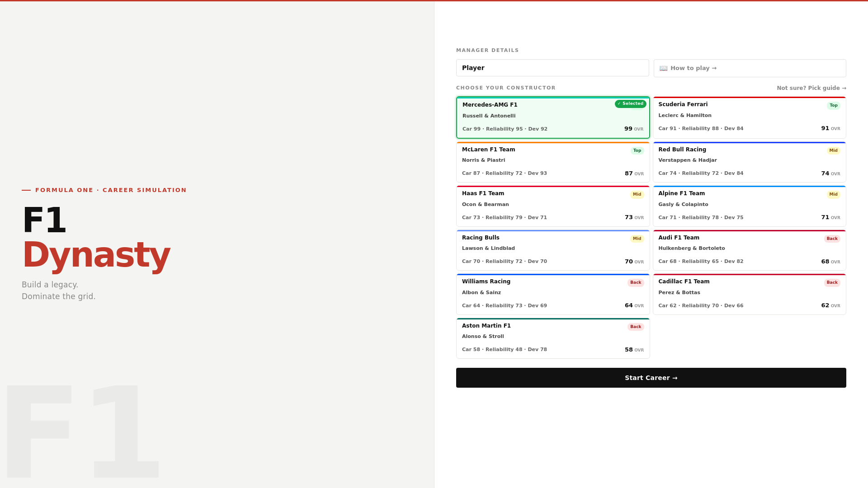Click the 99 OVR rating on Mercedes
This screenshot has height=488, width=868.
634,129
